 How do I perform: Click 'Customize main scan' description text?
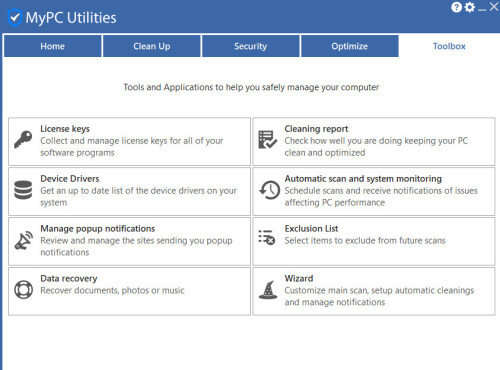[x=379, y=296]
